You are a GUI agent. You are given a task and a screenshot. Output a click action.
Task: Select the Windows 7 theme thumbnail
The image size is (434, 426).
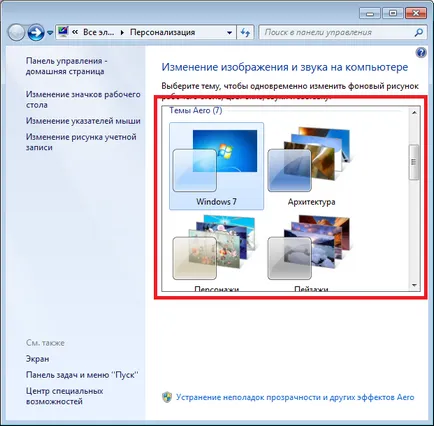pos(216,166)
